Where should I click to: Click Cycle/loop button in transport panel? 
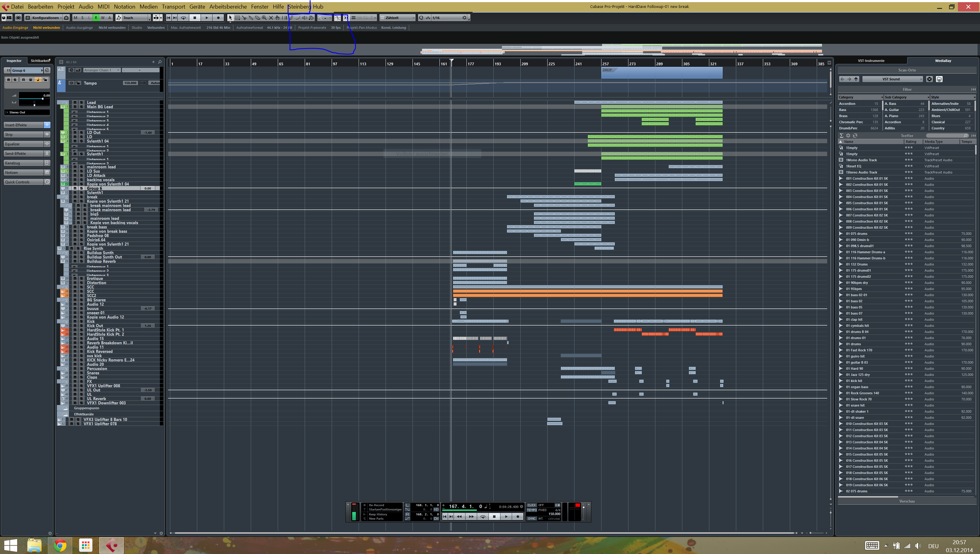coord(483,517)
